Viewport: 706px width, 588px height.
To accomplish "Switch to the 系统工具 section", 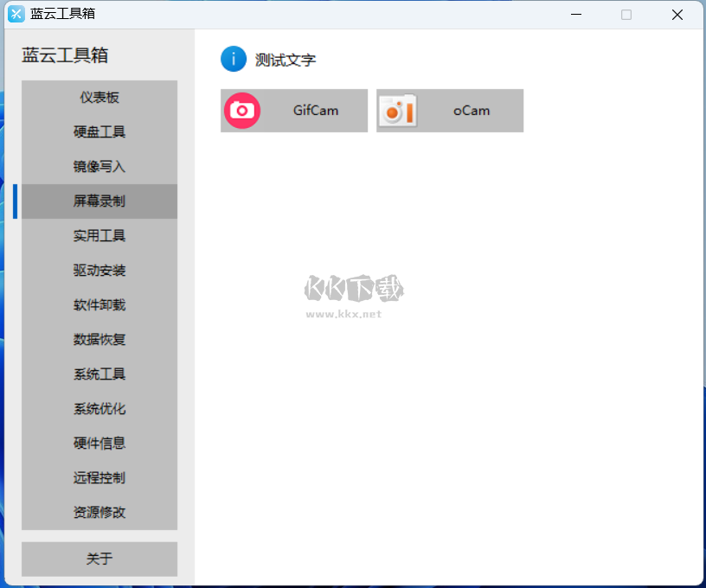I will pos(99,374).
